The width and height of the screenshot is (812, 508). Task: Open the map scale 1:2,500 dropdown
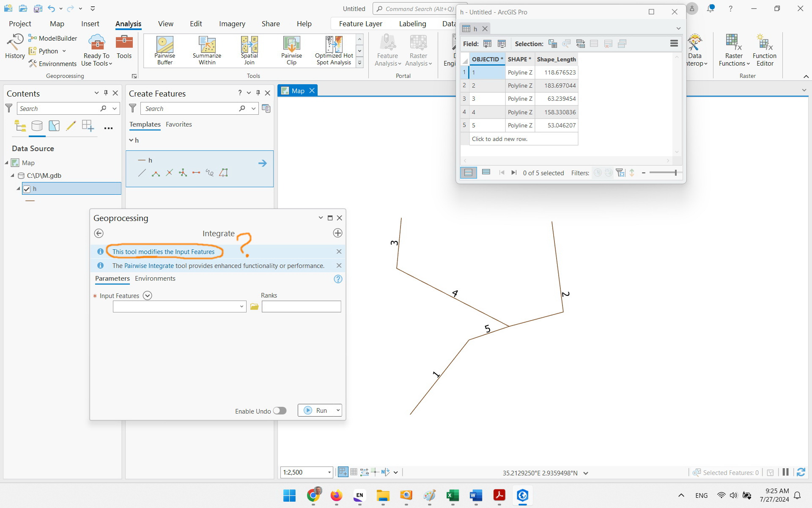329,472
